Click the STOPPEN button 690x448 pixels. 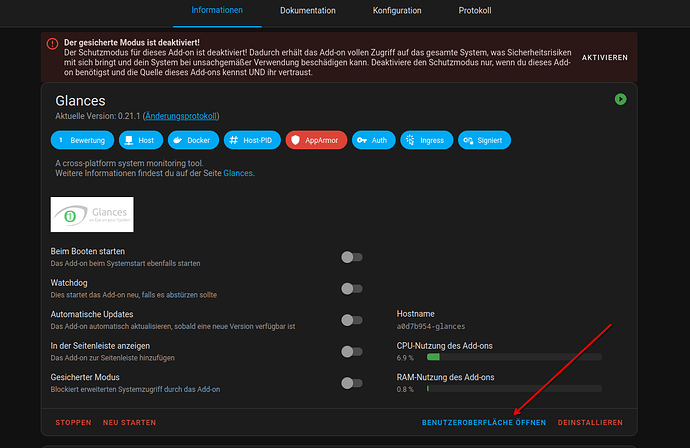[x=73, y=422]
